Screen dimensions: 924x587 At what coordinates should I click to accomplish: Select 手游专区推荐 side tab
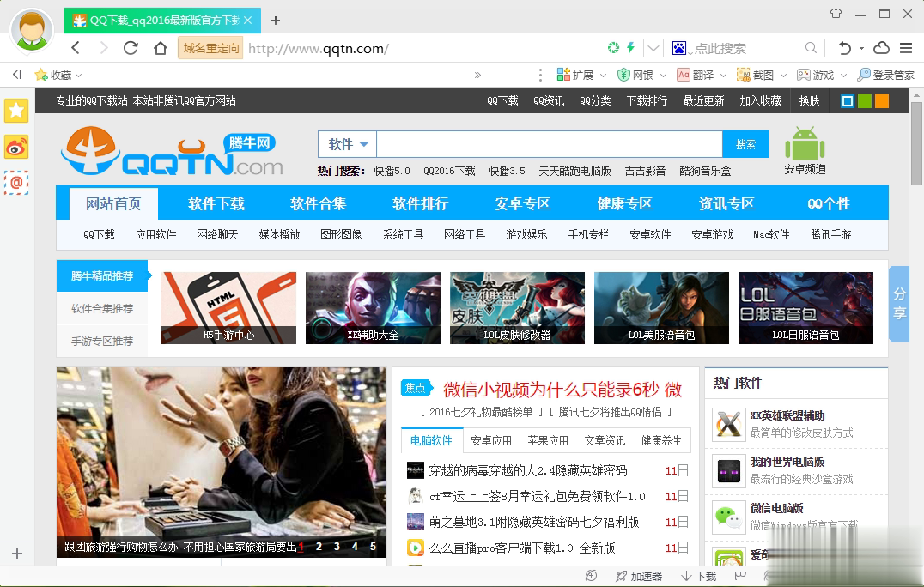click(102, 341)
